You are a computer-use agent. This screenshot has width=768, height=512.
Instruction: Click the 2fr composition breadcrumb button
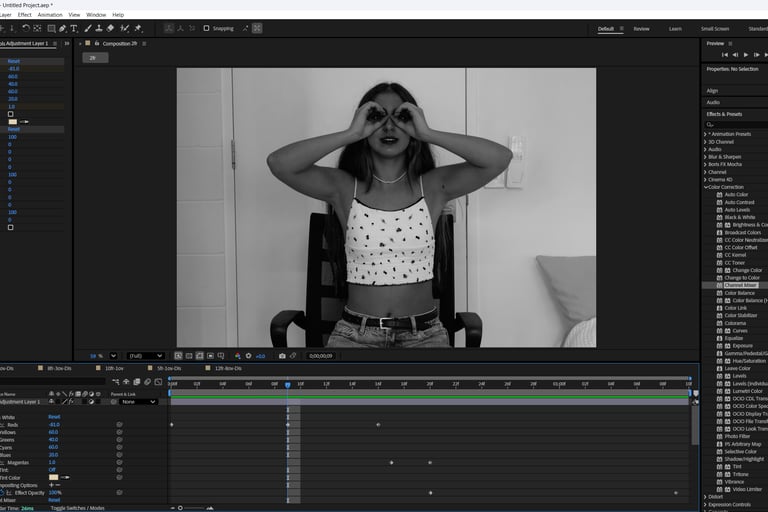click(95, 58)
